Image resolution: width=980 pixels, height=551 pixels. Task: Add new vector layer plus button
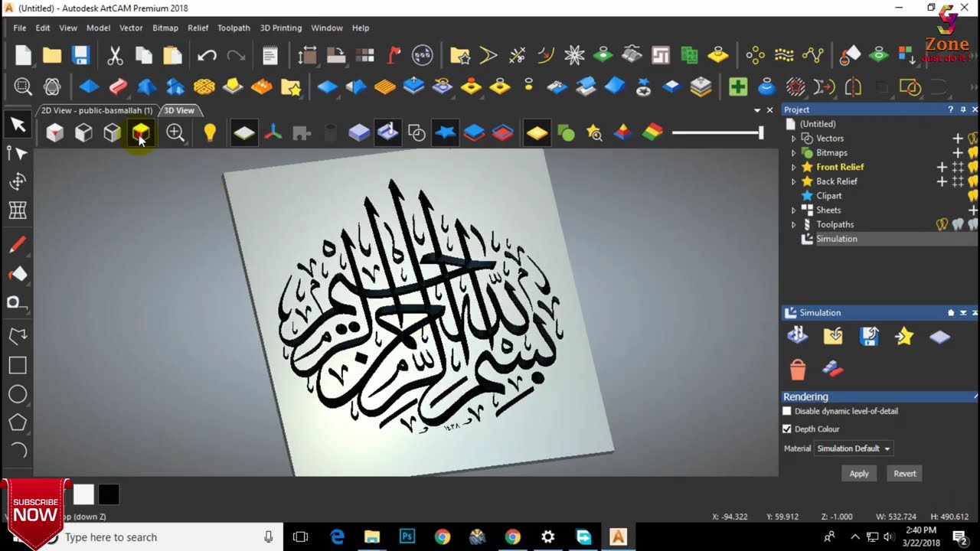[x=957, y=139]
